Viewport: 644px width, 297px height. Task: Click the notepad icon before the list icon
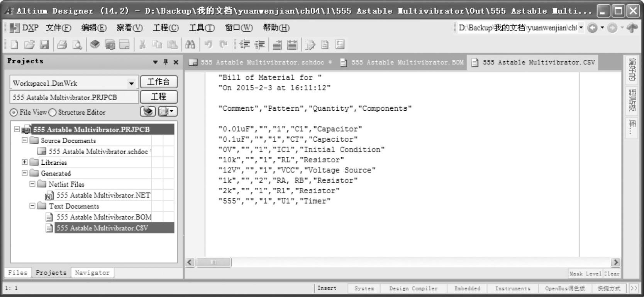[325, 45]
